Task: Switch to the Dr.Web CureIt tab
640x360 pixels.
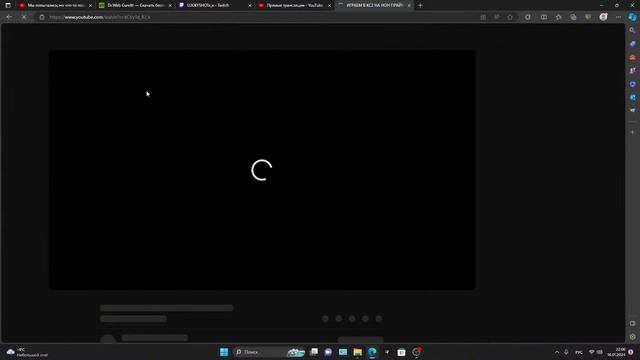Action: pos(136,5)
